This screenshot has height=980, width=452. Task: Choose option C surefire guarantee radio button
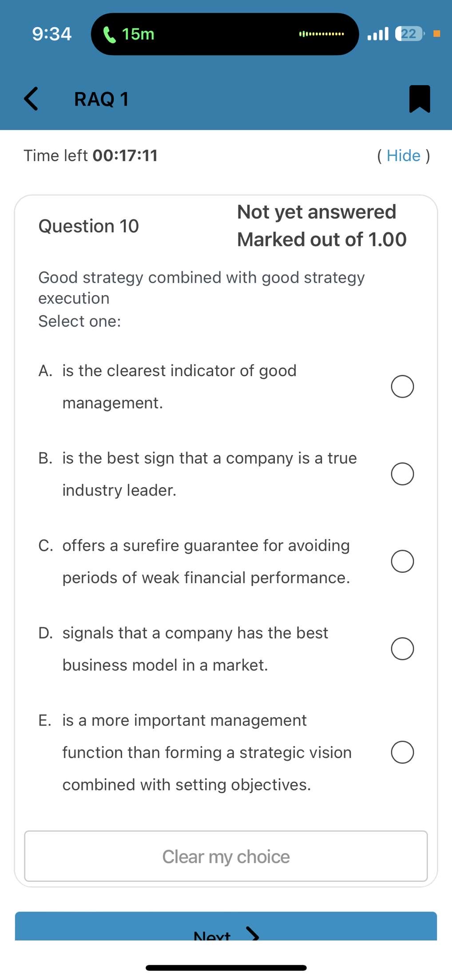coord(402,561)
